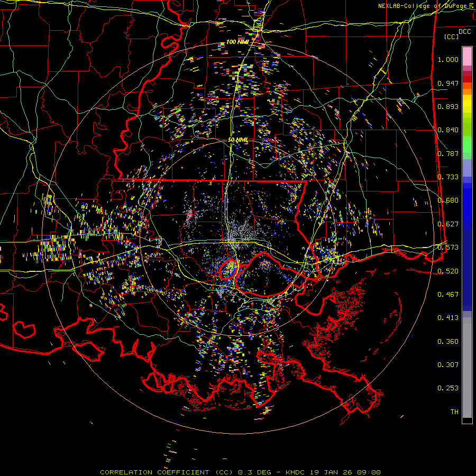This screenshot has height=476, width=476.
Task: Click the TH label on the scale
Action: click(x=454, y=412)
